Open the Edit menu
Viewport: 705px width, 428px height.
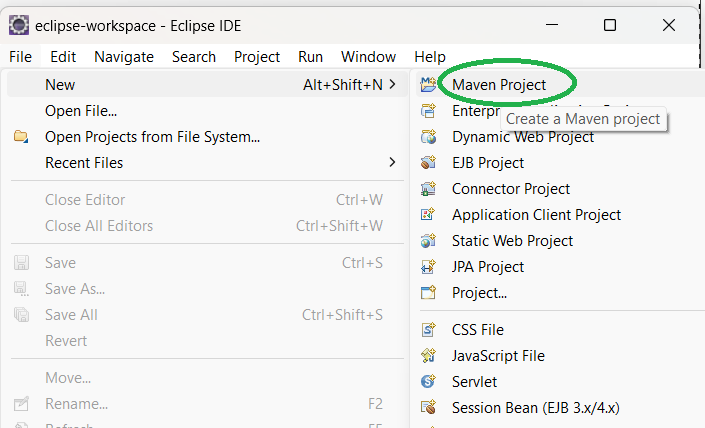coord(63,57)
